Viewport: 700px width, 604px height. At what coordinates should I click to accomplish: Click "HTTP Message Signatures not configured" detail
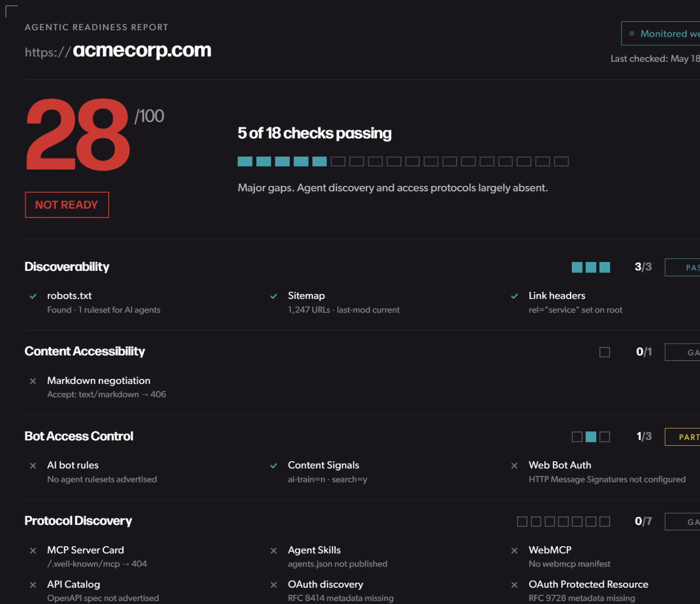[607, 480]
